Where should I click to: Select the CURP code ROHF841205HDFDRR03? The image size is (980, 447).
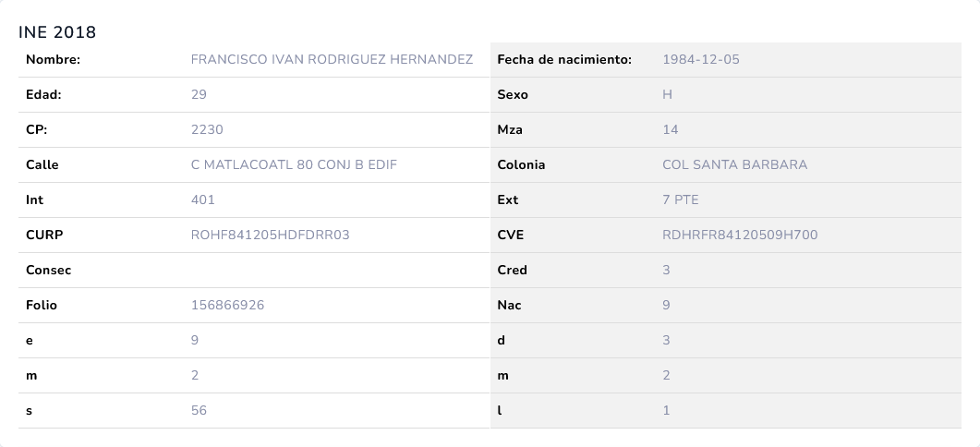(x=270, y=236)
